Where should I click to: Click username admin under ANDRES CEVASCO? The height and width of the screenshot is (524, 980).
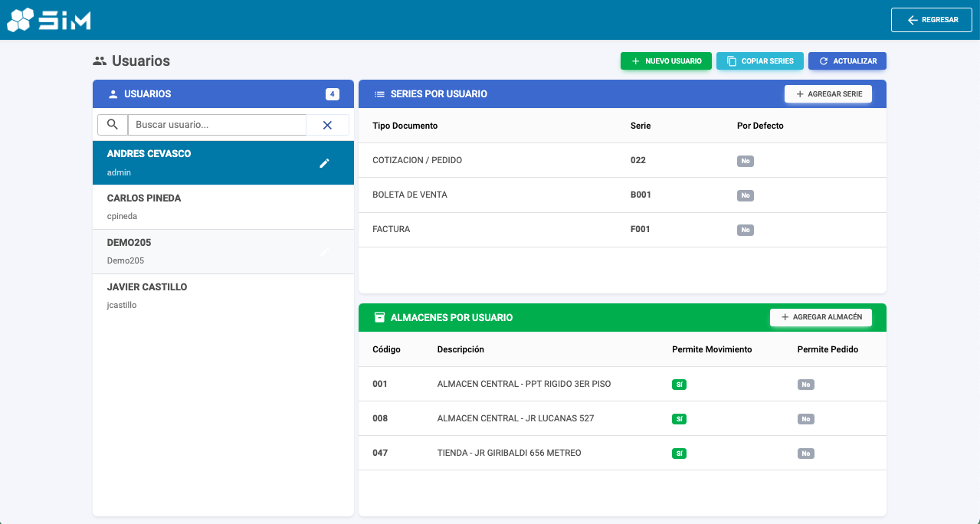[x=119, y=172]
